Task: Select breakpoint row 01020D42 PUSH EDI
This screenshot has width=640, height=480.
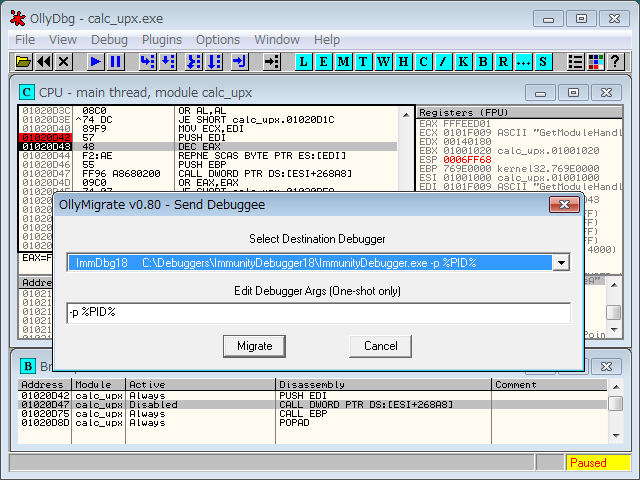Action: [x=313, y=396]
